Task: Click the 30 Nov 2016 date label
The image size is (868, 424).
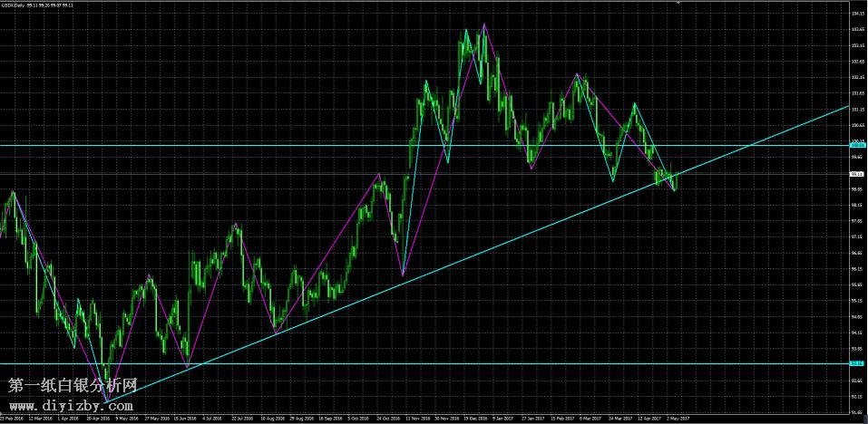Action: pyautogui.click(x=447, y=419)
